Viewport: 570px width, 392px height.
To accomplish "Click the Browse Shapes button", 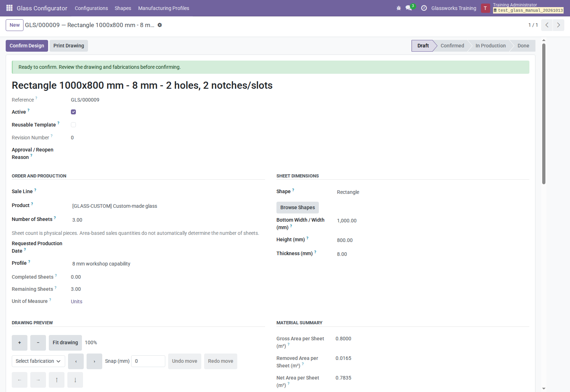I will (297, 207).
